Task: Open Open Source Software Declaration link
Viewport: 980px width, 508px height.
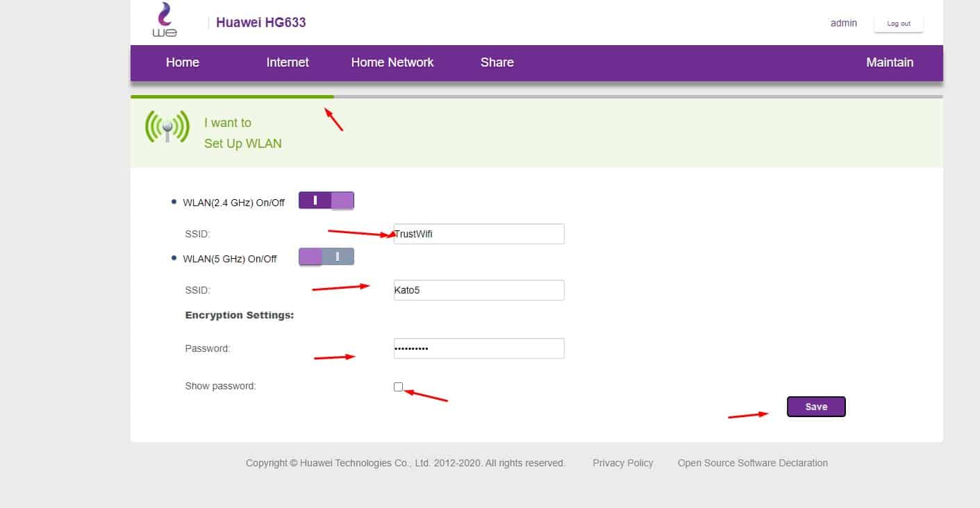Action: [x=752, y=463]
